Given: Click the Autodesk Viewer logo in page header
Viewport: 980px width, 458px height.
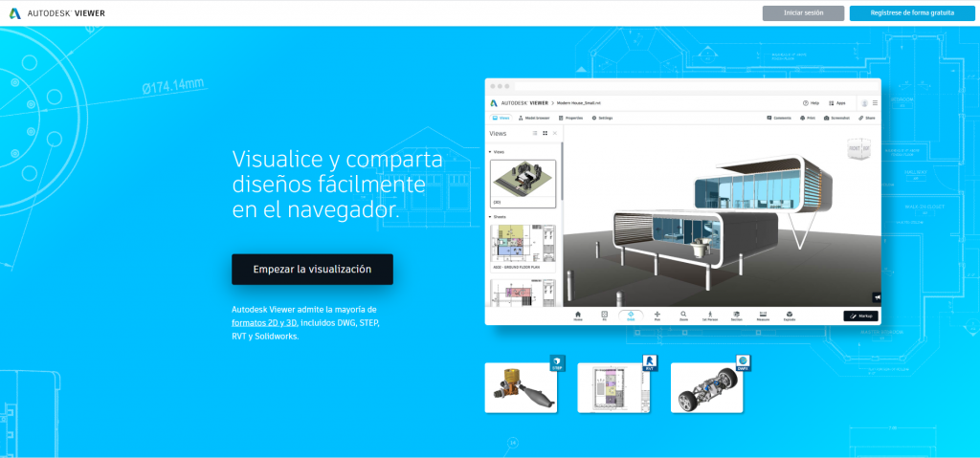Looking at the screenshot, I should pos(56,13).
